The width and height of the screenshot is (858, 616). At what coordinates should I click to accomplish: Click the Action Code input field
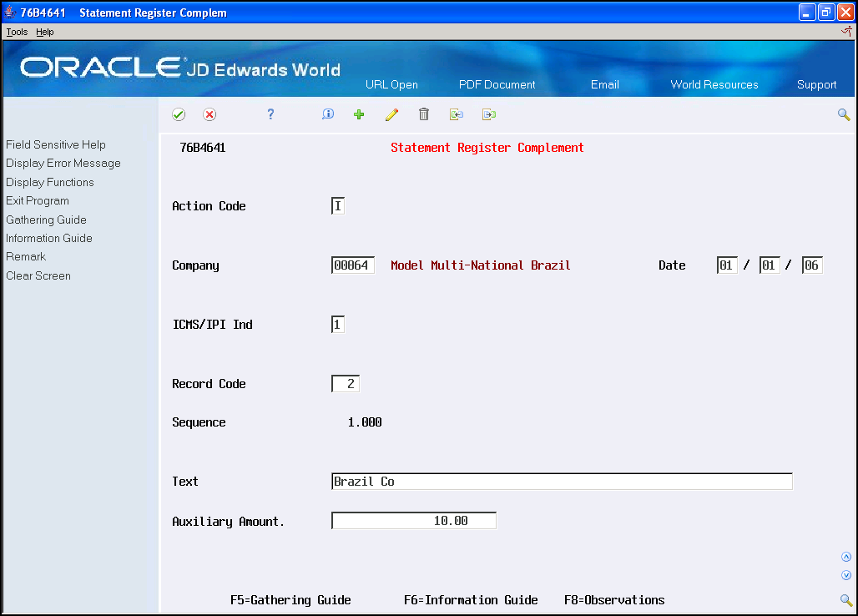(x=338, y=206)
